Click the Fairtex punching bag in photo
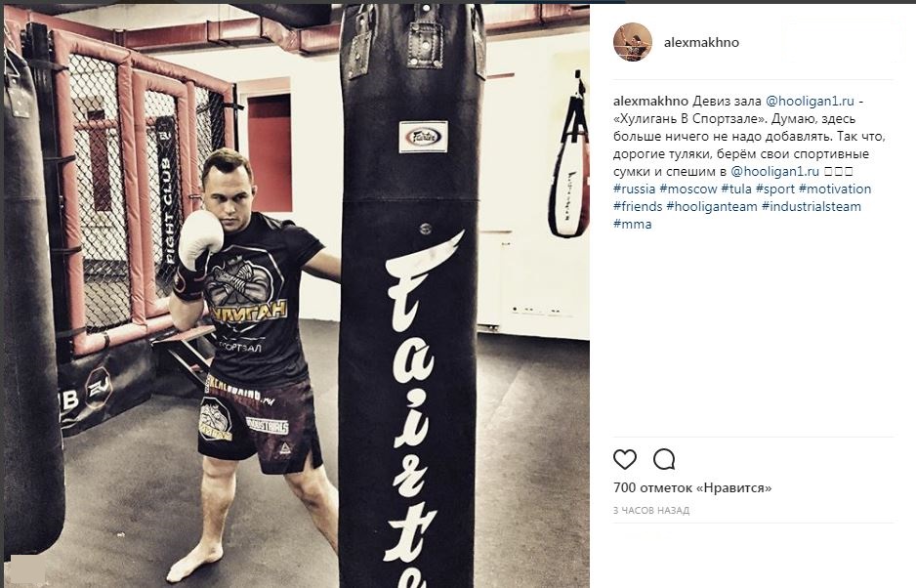 pyautogui.click(x=412, y=295)
